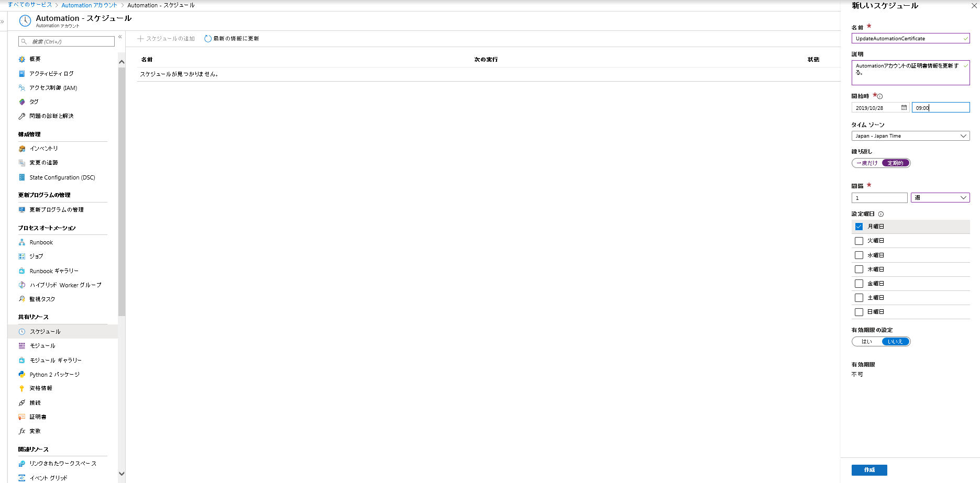Open ジョブ in the sidebar menu
This screenshot has height=483, width=980.
pos(36,256)
